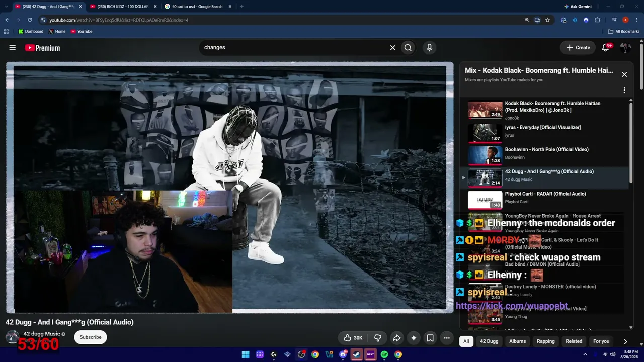The height and width of the screenshot is (362, 644).
Task: Click the Mix playlist title text
Action: [539, 71]
